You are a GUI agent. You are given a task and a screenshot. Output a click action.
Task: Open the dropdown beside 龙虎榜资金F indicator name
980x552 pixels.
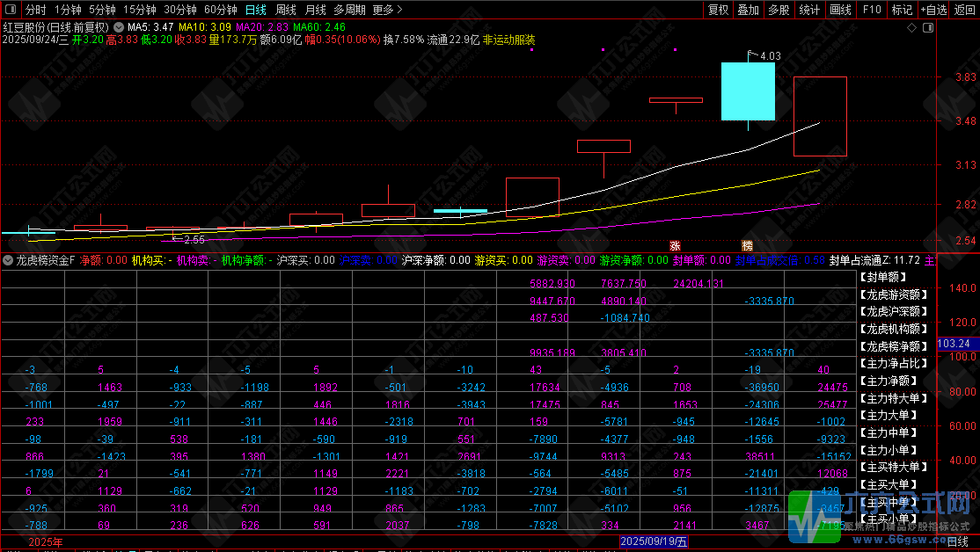point(8,260)
